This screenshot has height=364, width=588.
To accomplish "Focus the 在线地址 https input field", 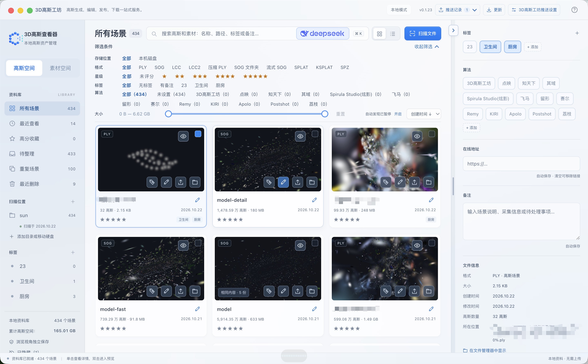I will pos(521,164).
